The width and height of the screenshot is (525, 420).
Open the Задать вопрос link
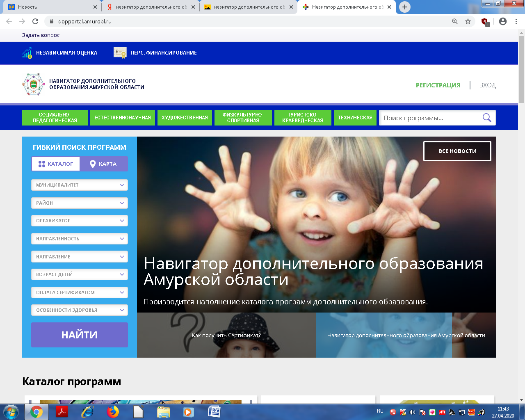(41, 35)
